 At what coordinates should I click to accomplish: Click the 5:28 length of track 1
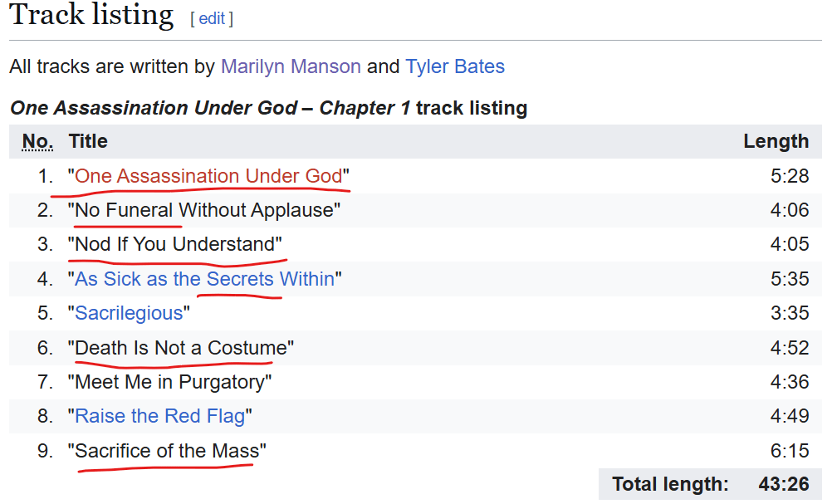(x=789, y=176)
